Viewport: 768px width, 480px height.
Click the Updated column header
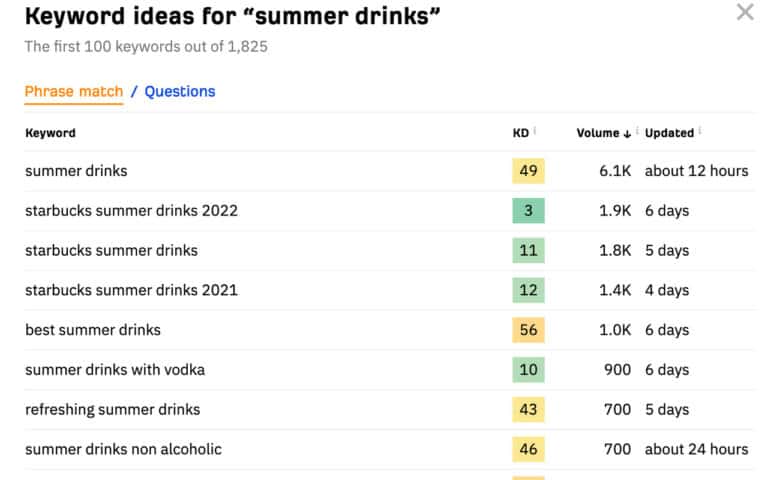(x=669, y=133)
